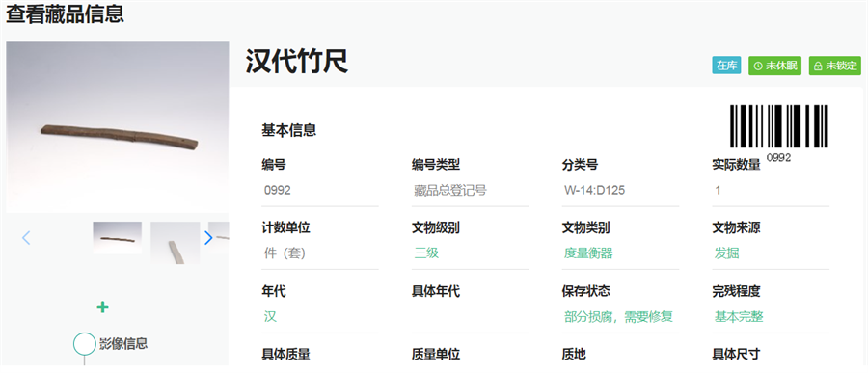The width and height of the screenshot is (868, 373).
Task: Click the 文物类别 value 度量衡器
Action: (x=588, y=253)
